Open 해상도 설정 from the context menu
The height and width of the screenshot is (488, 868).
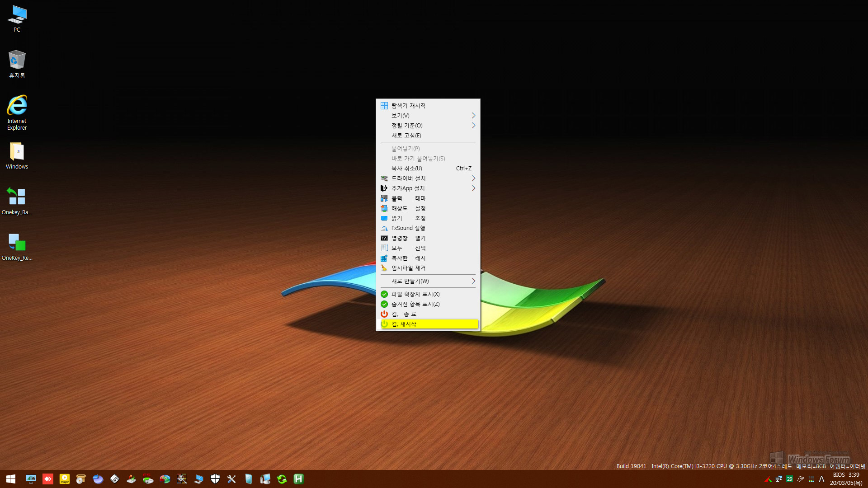[x=428, y=208]
